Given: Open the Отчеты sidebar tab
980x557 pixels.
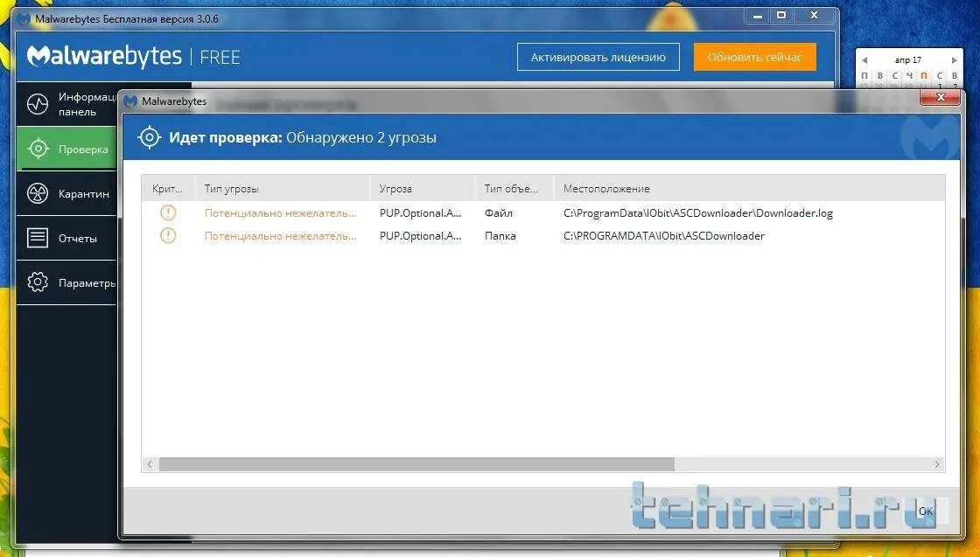Looking at the screenshot, I should pos(66,238).
